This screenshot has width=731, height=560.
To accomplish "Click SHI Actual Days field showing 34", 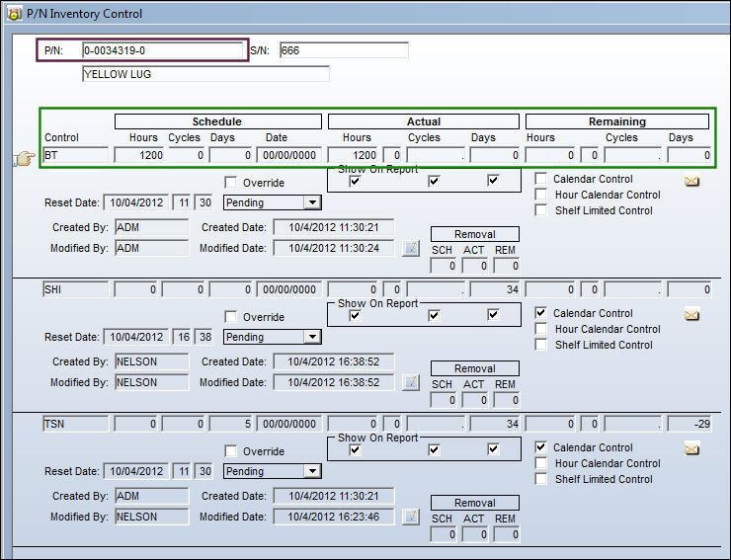I will coord(495,289).
